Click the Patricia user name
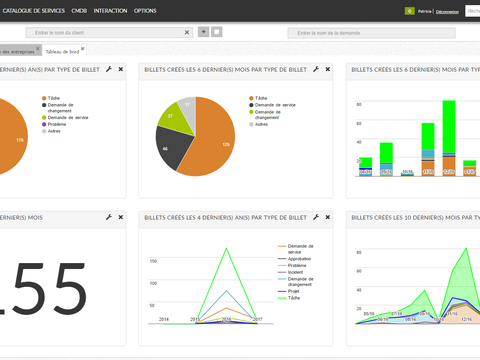This screenshot has width=480, height=360. 424,11
